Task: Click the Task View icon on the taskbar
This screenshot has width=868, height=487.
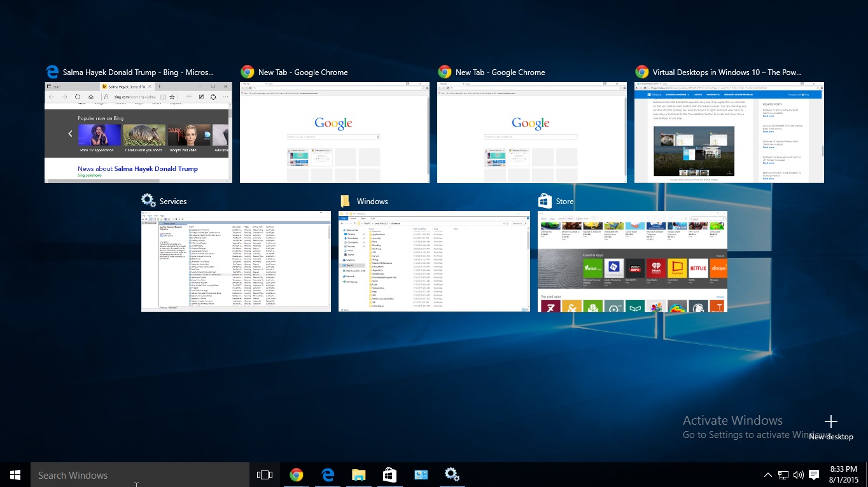Action: 264,474
